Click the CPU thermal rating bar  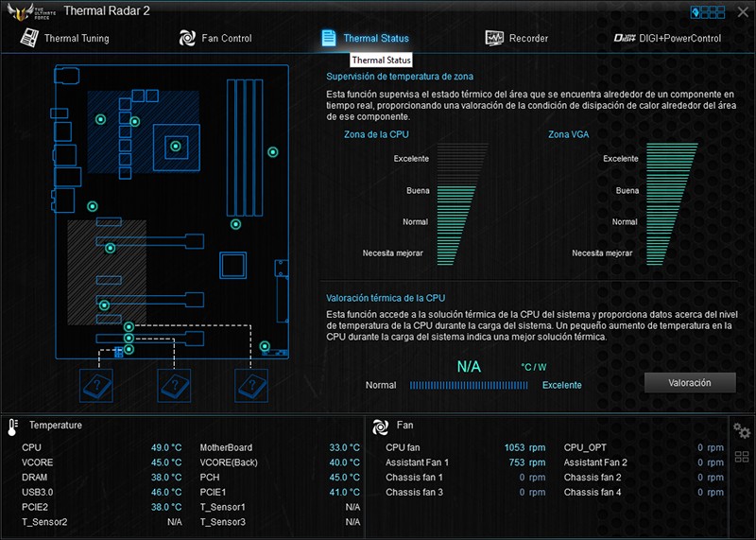469,385
